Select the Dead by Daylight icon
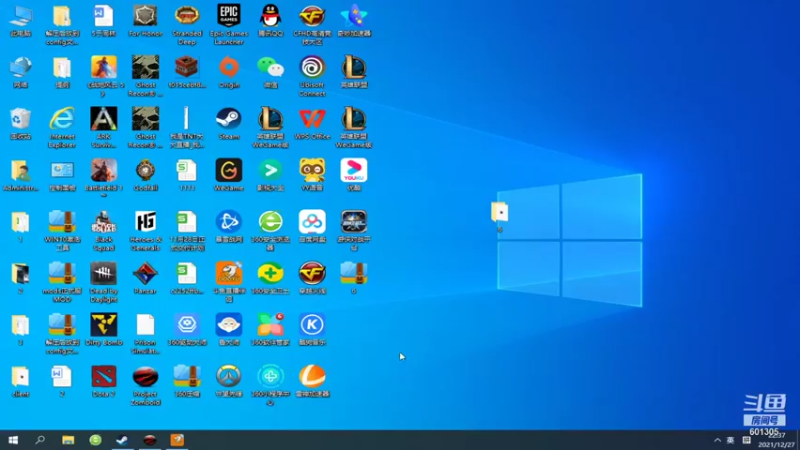The height and width of the screenshot is (450, 800). pos(104,282)
